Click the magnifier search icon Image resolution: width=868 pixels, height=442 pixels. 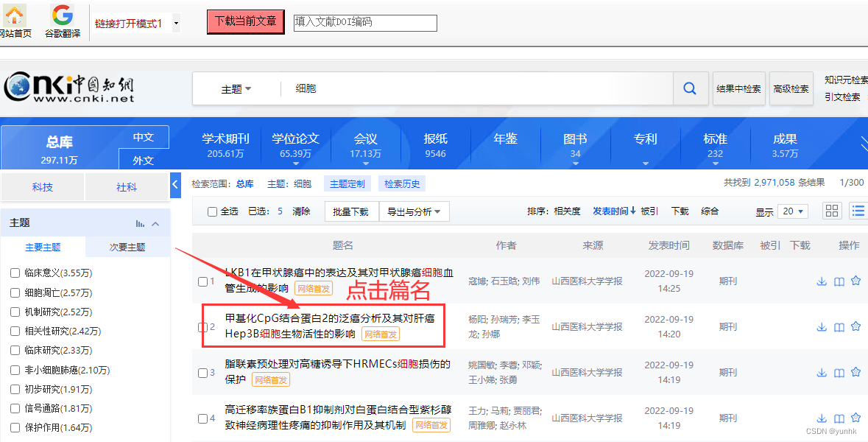coord(690,88)
